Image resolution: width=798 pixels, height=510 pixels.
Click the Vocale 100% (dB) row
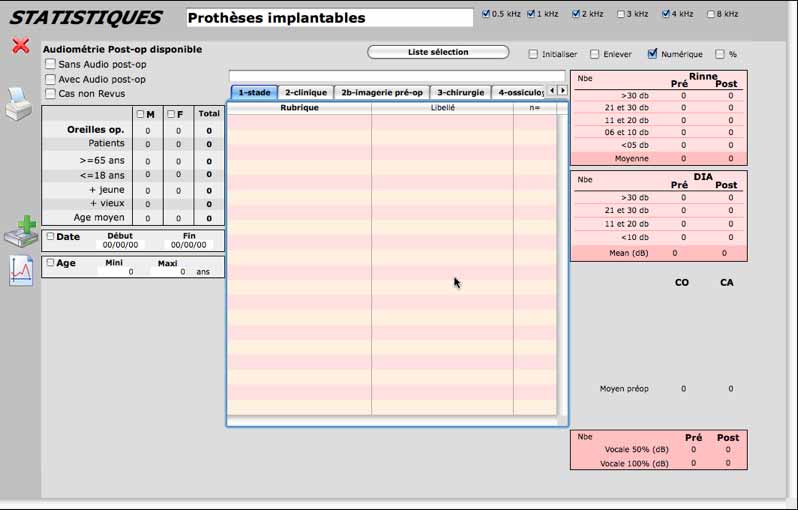click(x=659, y=464)
